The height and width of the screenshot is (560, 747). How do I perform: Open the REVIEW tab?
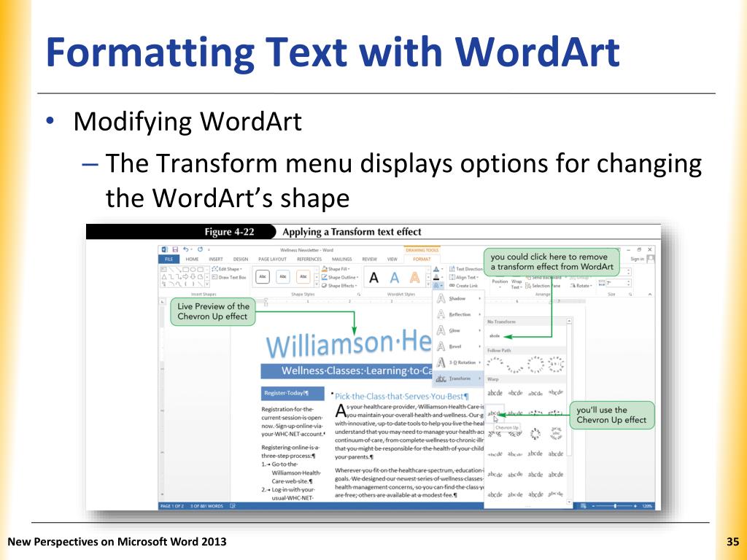point(369,259)
